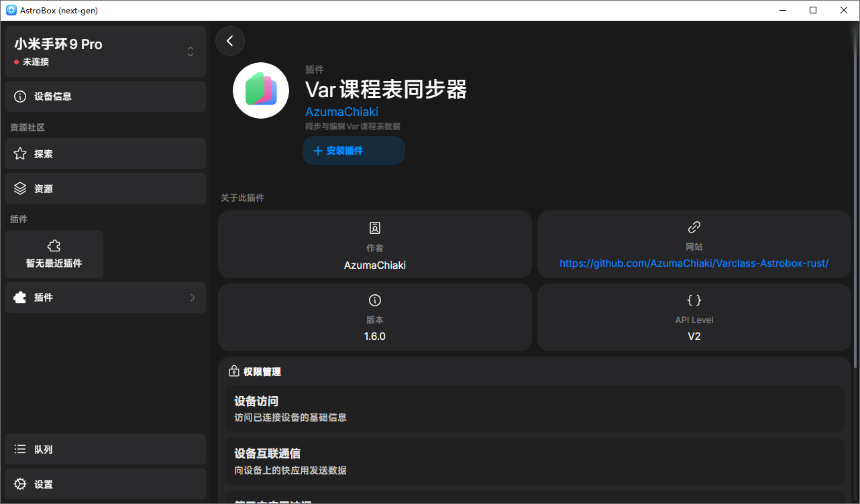Click the version value 1.6.0
Screen dimensions: 860x504
coord(375,336)
